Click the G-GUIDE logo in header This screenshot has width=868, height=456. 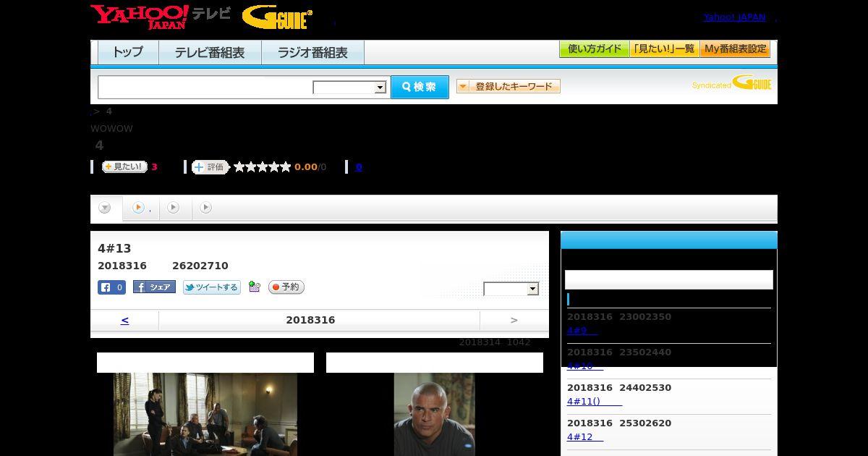tap(277, 17)
